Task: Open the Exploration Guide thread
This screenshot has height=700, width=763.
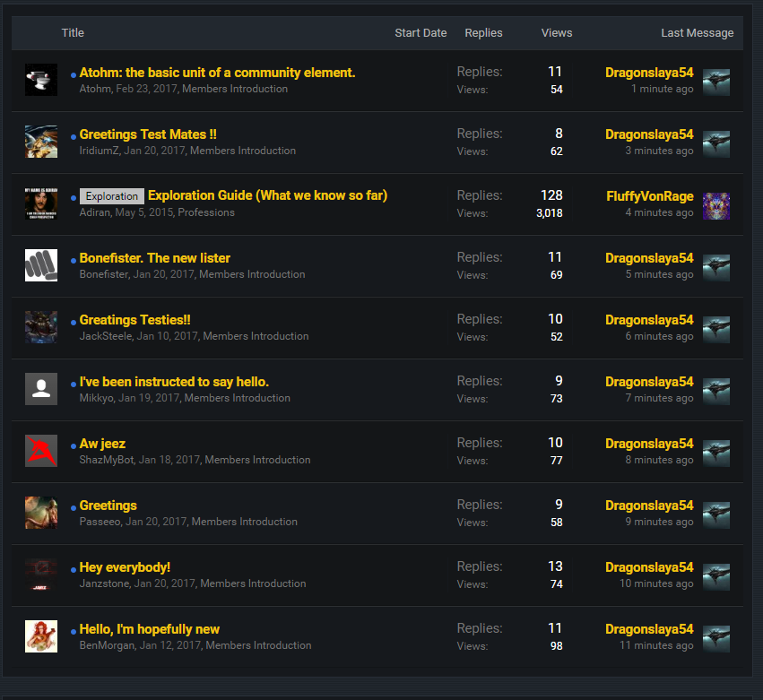Action: pos(267,195)
